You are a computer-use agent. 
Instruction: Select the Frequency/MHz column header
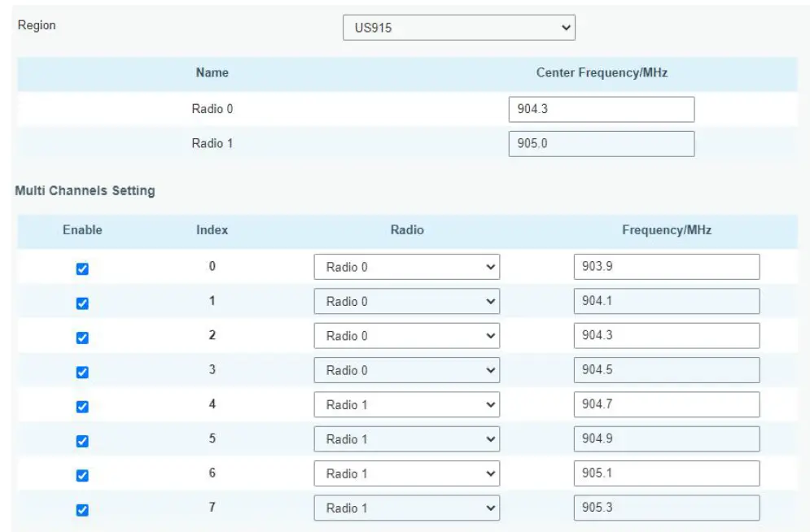[x=667, y=230]
